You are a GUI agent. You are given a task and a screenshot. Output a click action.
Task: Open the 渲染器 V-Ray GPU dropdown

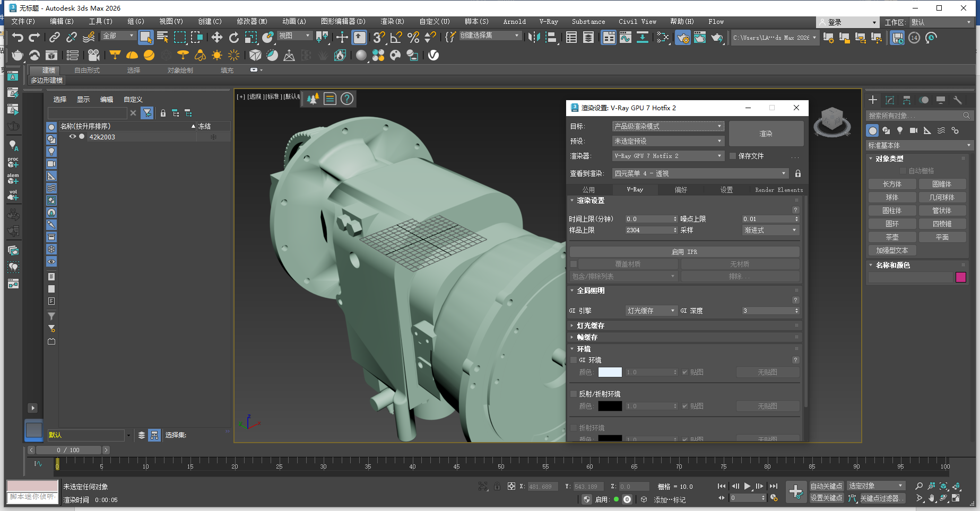[x=668, y=156]
